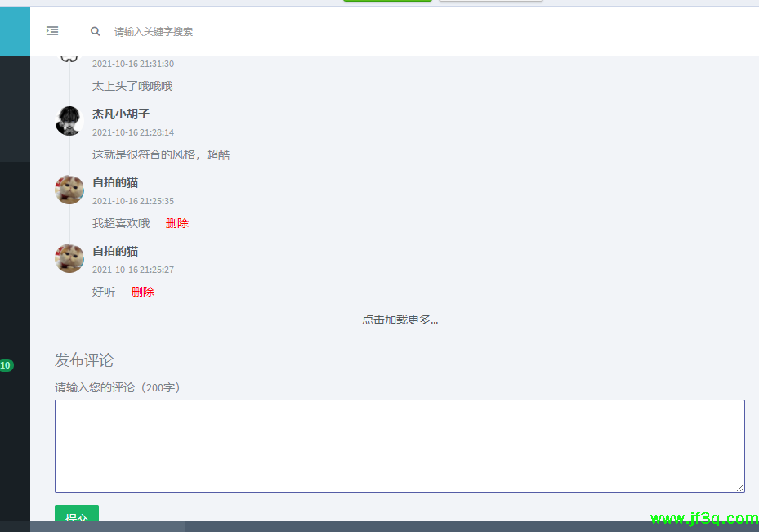Open 自拍的猫 avatar beside 我超喜欢哦 comment
The image size is (759, 532).
[69, 190]
